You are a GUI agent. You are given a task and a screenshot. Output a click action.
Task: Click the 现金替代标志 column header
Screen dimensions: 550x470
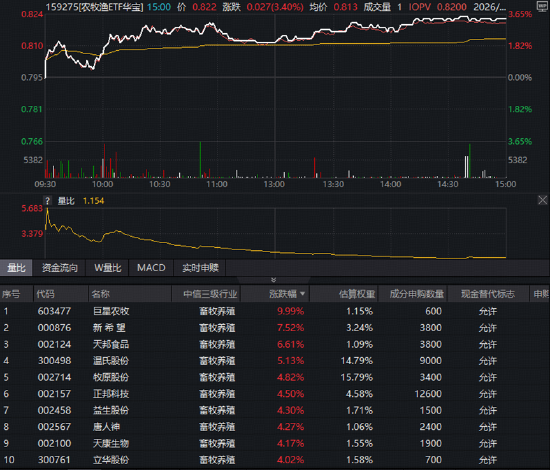pos(488,294)
